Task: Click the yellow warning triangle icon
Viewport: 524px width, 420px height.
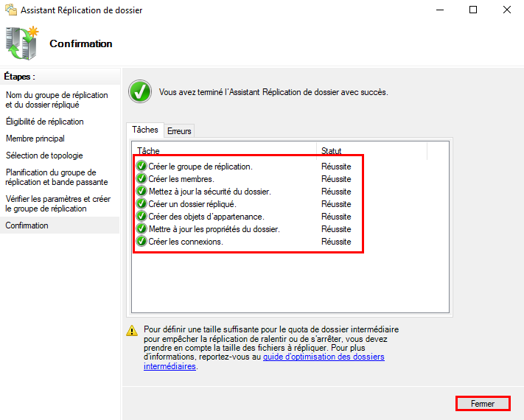Action: (132, 330)
